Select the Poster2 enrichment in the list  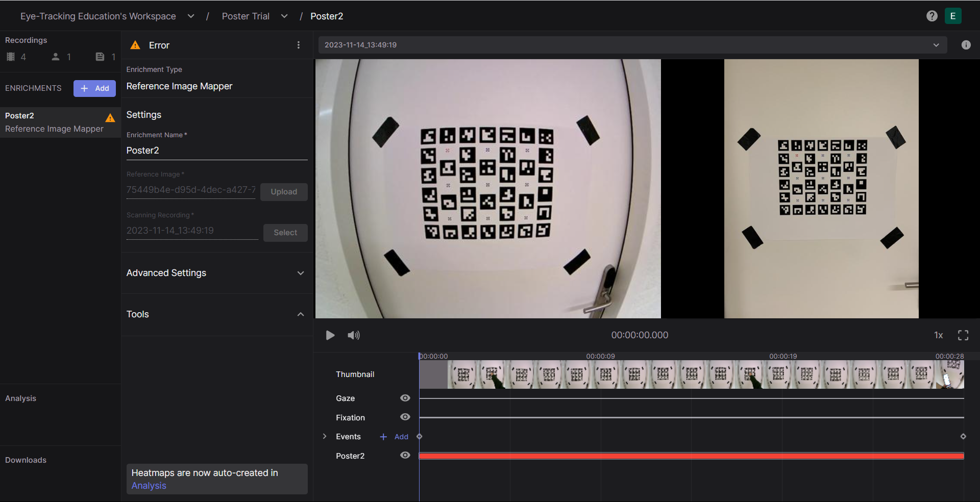click(x=60, y=122)
